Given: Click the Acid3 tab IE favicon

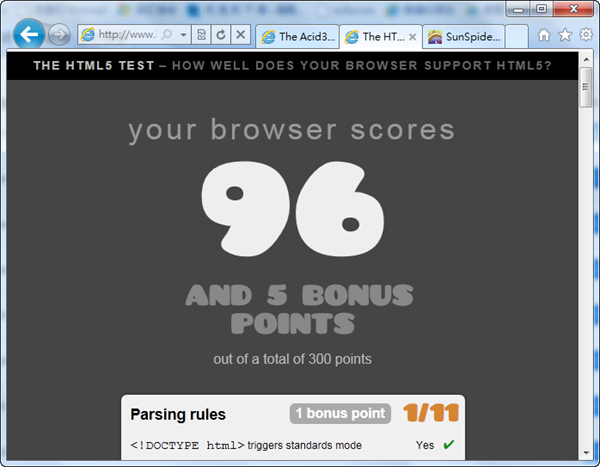Looking at the screenshot, I should click(268, 37).
